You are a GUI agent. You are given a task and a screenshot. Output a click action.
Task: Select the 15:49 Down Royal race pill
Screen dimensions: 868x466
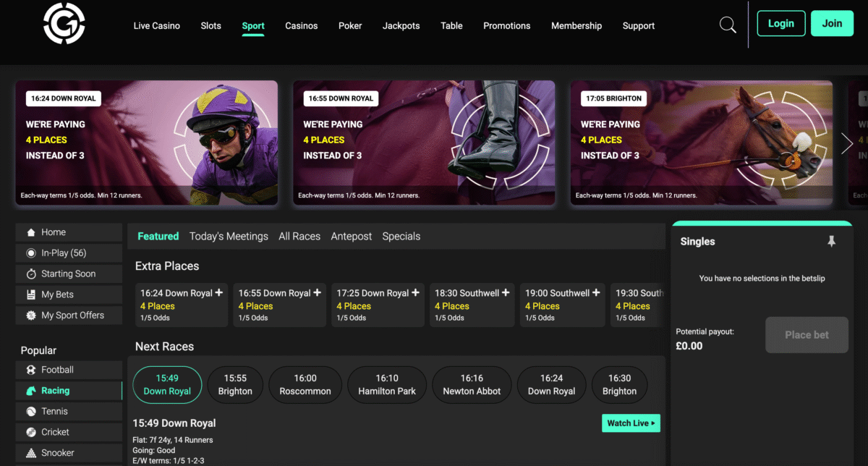coord(167,384)
